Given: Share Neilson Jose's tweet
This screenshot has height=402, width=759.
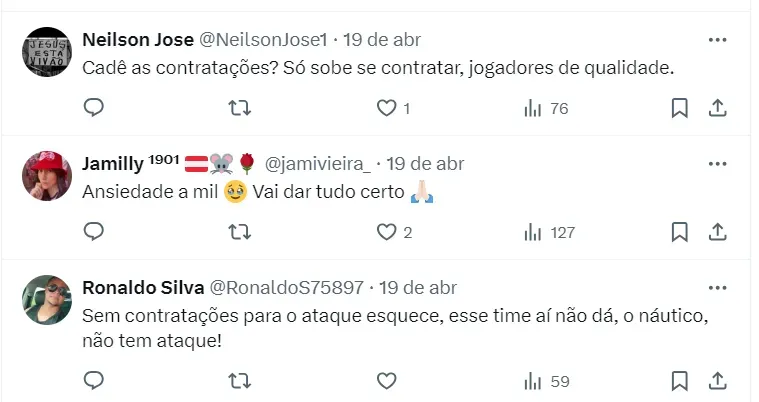Looking at the screenshot, I should (x=717, y=108).
